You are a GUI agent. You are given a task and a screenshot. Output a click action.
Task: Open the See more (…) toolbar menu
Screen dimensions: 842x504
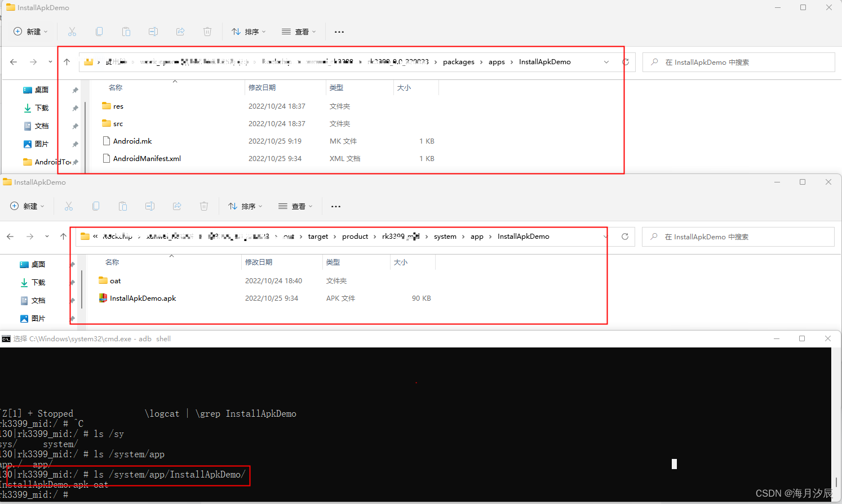(x=339, y=32)
